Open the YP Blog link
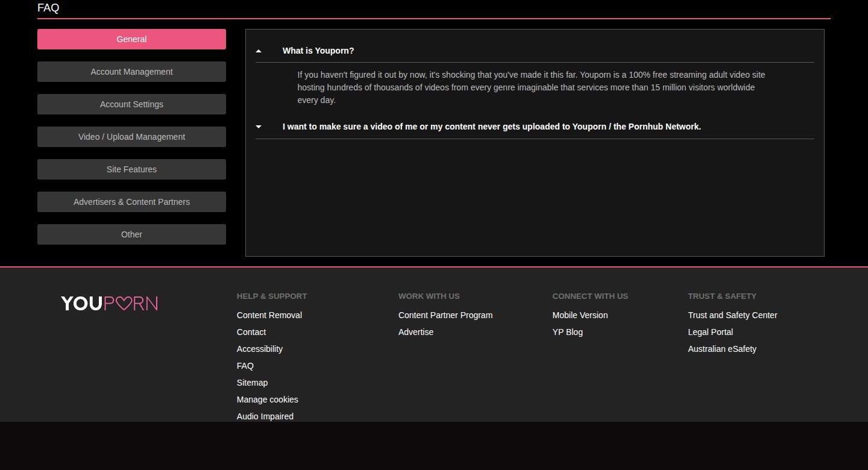Screen dimensions: 868x470 pyautogui.click(x=567, y=332)
